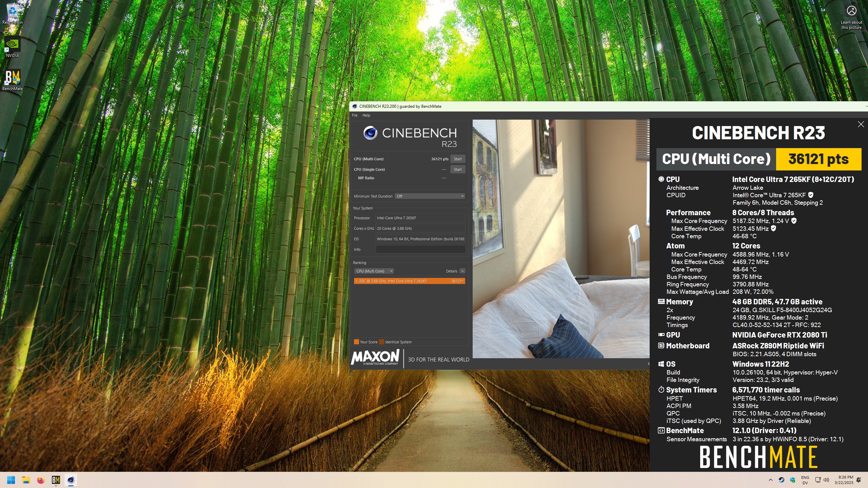Show hidden tray icons chevron
Viewport: 868px width, 488px height.
point(770,480)
